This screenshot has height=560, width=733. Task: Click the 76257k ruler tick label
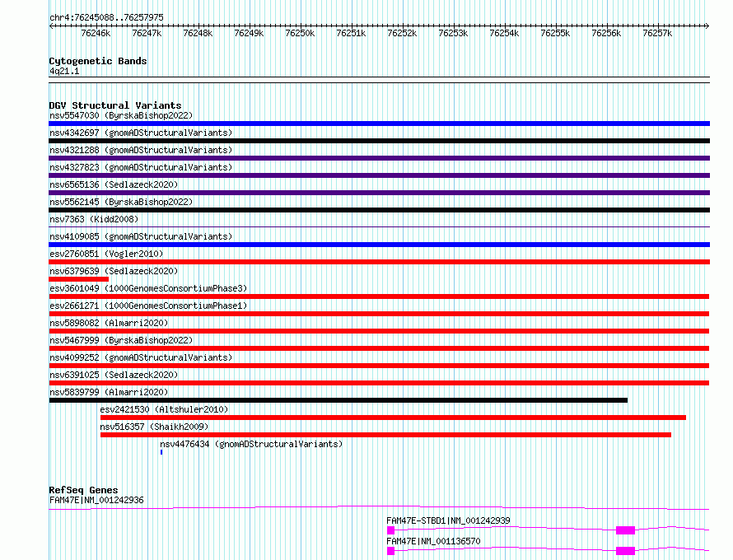click(x=657, y=33)
